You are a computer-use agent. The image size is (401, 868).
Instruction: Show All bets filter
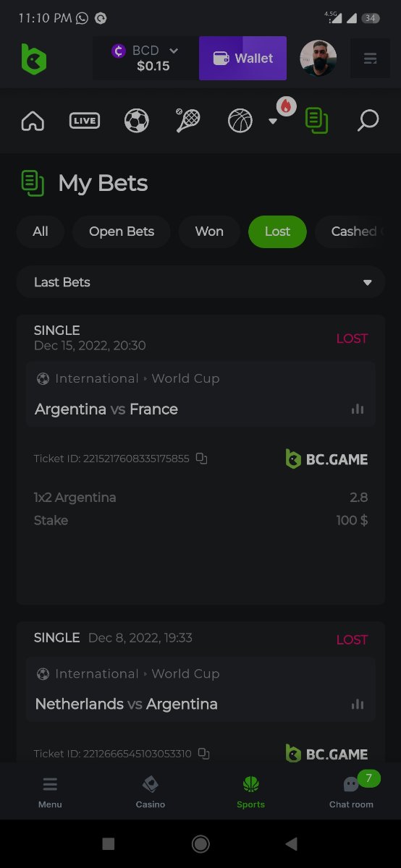(x=41, y=231)
